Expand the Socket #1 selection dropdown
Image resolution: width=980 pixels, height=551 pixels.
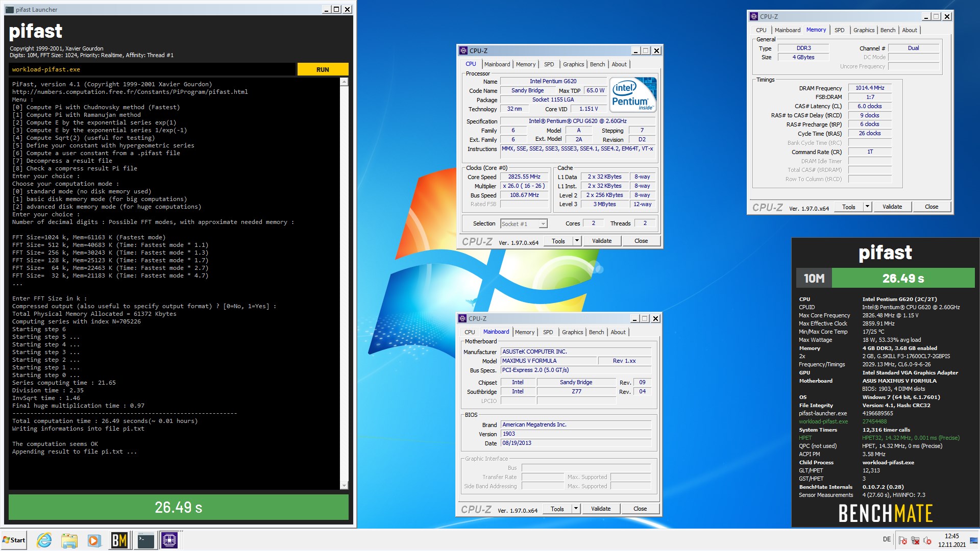tap(543, 224)
